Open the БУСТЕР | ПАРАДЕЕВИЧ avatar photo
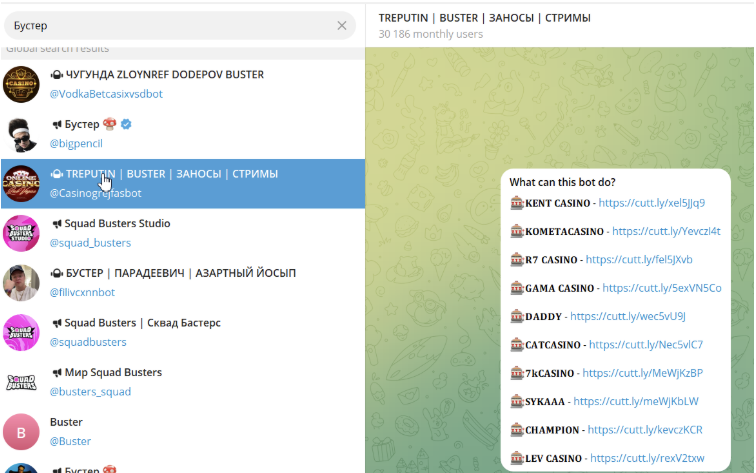756x473 pixels. (x=21, y=283)
